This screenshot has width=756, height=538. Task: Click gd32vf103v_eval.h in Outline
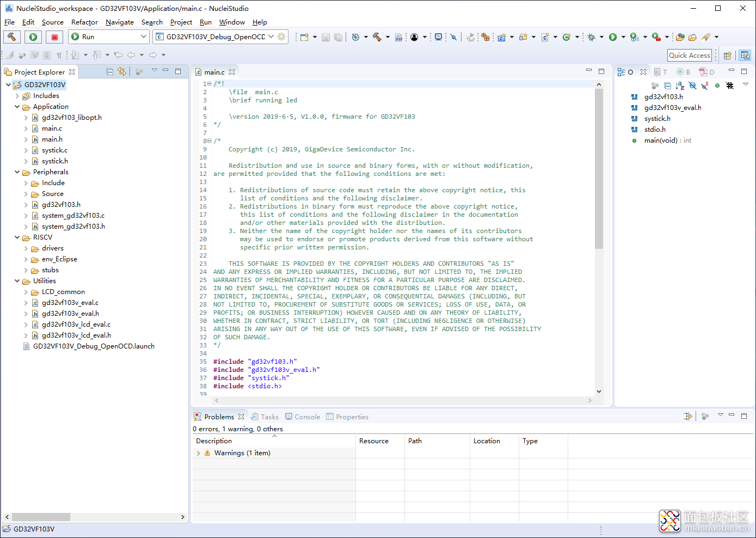tap(673, 108)
